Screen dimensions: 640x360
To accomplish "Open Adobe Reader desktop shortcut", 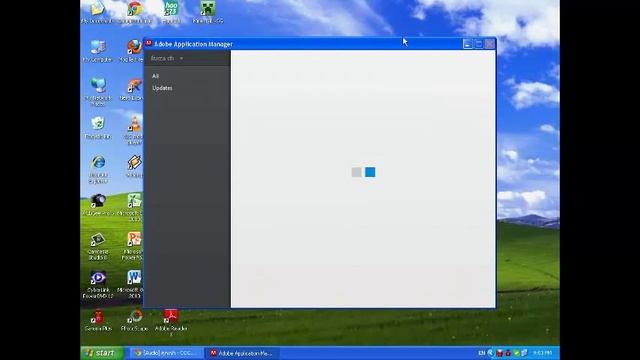I will tap(171, 322).
